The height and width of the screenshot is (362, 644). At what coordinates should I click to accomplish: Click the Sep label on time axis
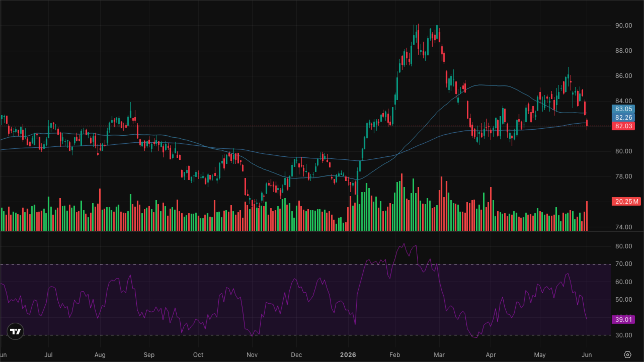(x=149, y=355)
